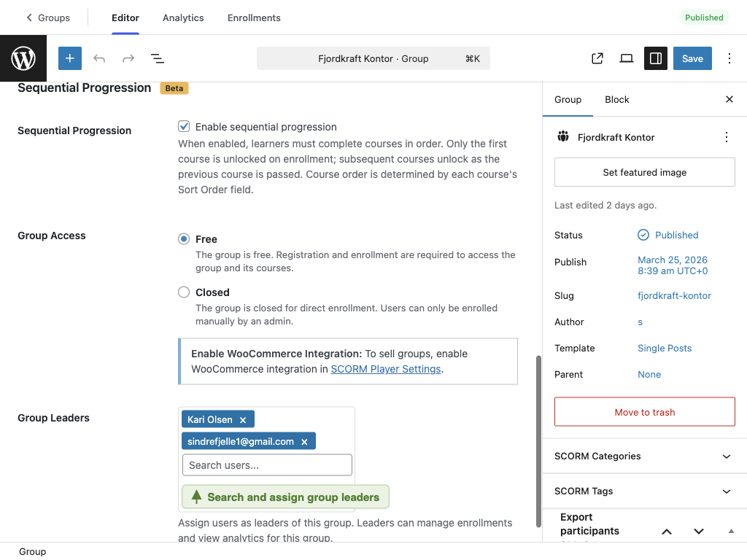Open the block inserter

tap(69, 58)
